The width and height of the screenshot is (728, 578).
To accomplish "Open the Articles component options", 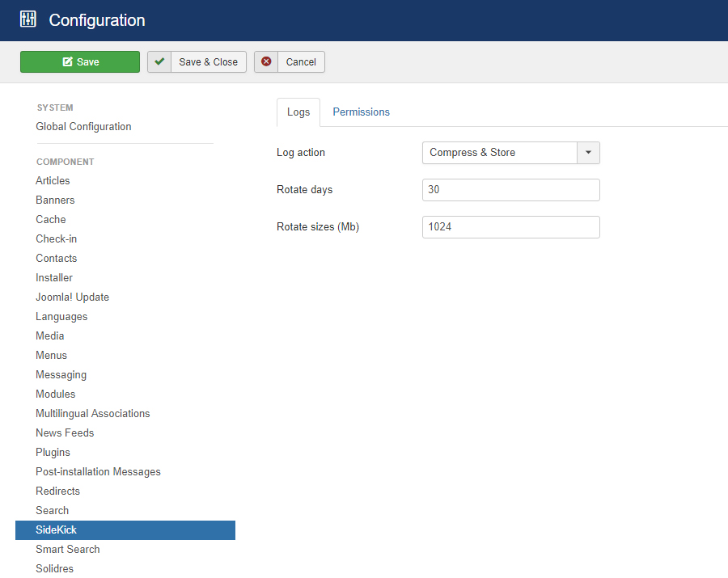I will pyautogui.click(x=53, y=180).
